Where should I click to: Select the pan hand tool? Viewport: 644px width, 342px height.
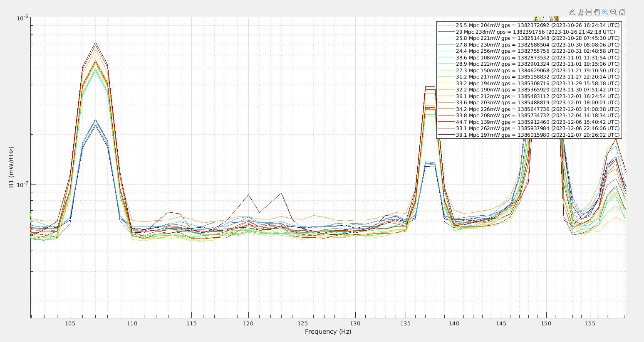(x=597, y=12)
